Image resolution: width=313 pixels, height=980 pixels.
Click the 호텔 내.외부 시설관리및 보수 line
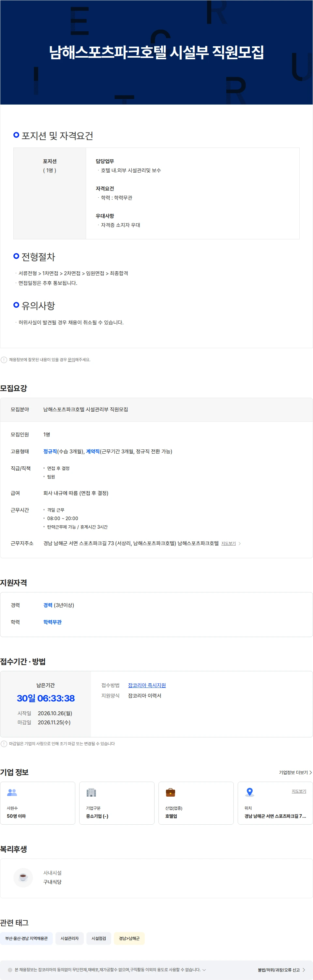point(131,170)
